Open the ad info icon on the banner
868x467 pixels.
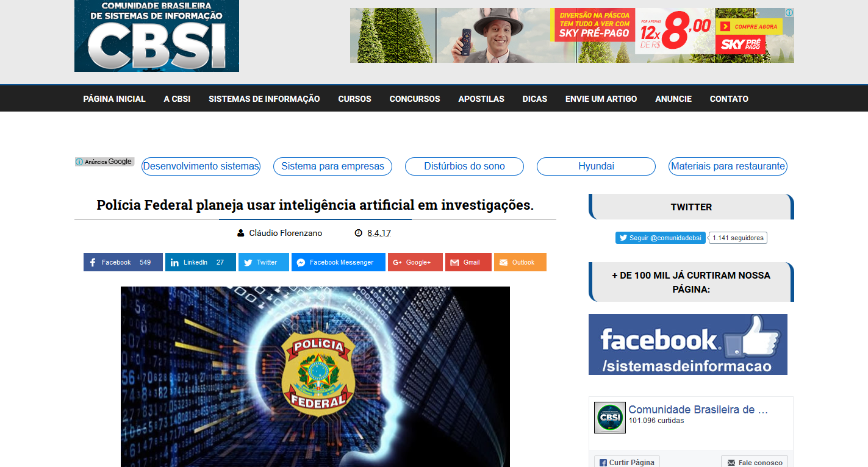789,13
